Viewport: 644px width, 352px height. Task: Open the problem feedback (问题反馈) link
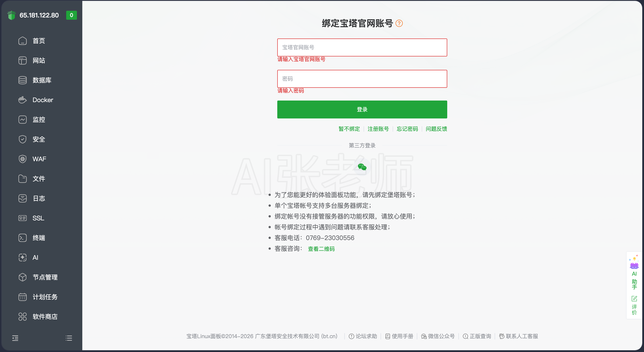(436, 129)
